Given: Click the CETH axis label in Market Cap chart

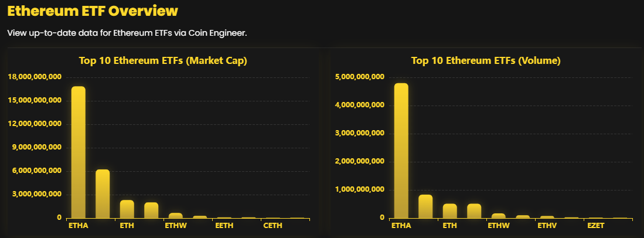Looking at the screenshot, I should point(273,225).
